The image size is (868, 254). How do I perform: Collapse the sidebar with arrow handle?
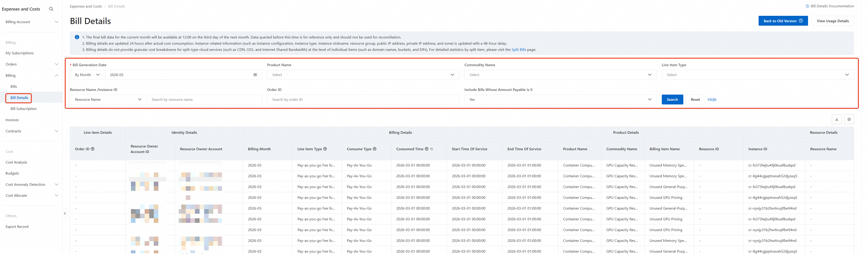[65, 213]
